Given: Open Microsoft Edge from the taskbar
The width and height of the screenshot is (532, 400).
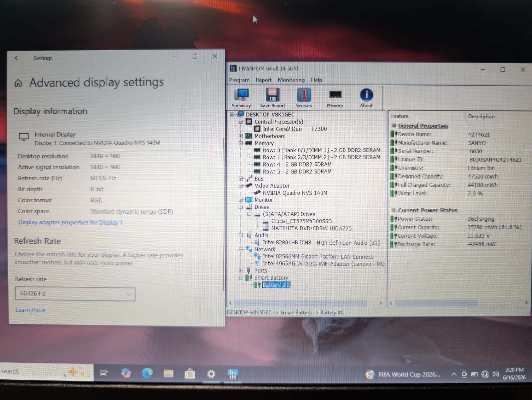Looking at the screenshot, I should (147, 373).
